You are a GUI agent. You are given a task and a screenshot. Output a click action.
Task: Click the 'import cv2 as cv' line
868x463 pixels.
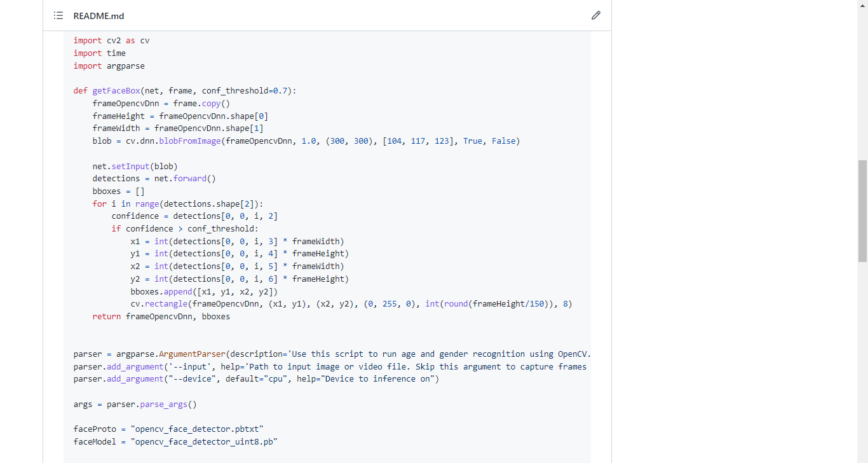coord(111,41)
